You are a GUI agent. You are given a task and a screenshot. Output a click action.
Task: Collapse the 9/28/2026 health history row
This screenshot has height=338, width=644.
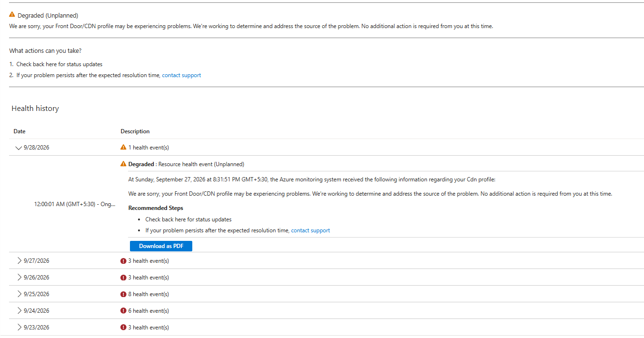click(x=19, y=148)
